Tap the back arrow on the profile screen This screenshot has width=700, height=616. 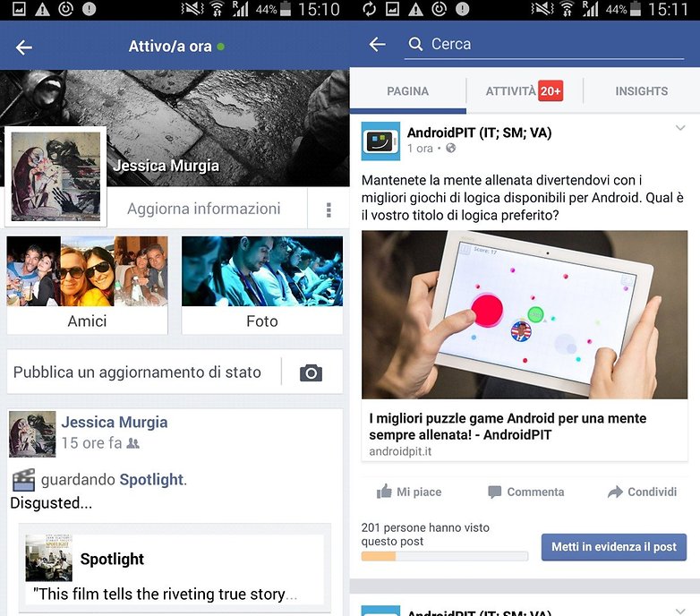click(x=23, y=47)
